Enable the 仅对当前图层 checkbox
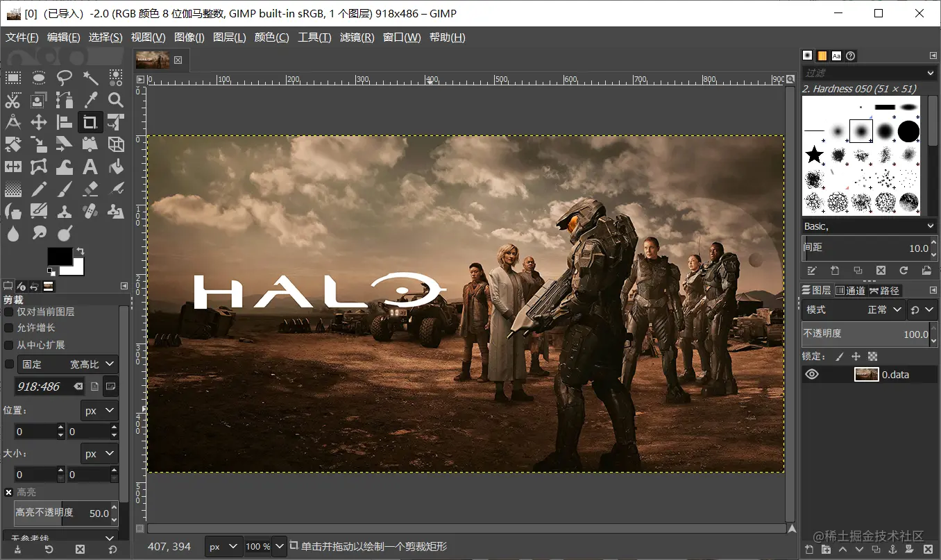Image resolution: width=941 pixels, height=560 pixels. [9, 312]
